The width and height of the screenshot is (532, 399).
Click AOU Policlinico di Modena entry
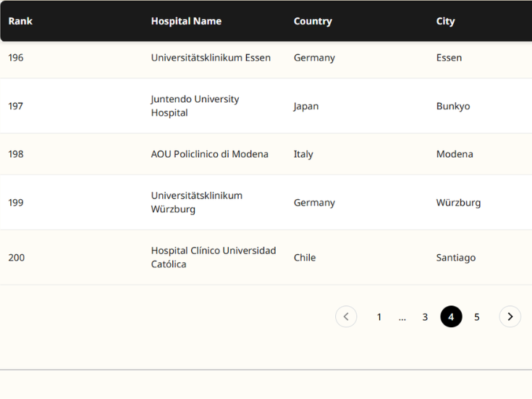(209, 154)
